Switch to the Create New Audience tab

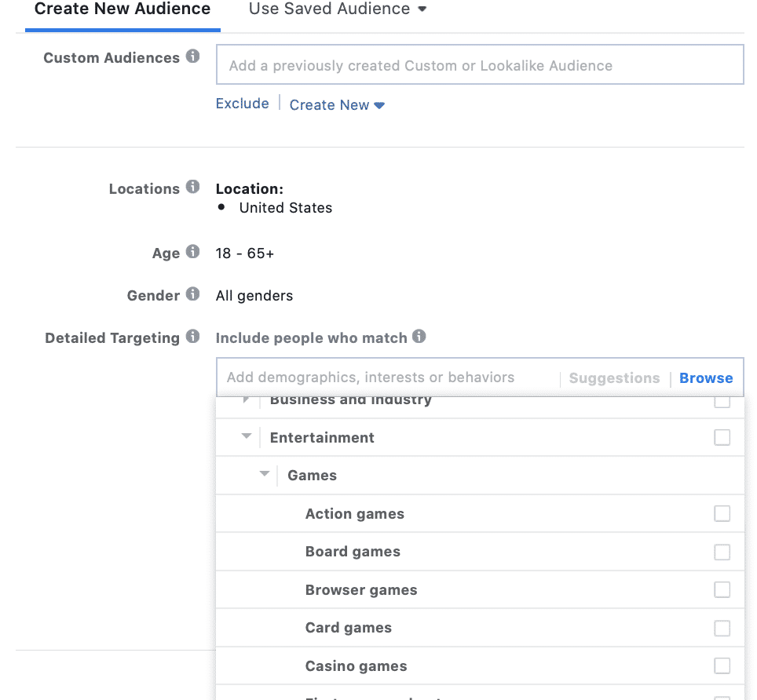click(123, 9)
